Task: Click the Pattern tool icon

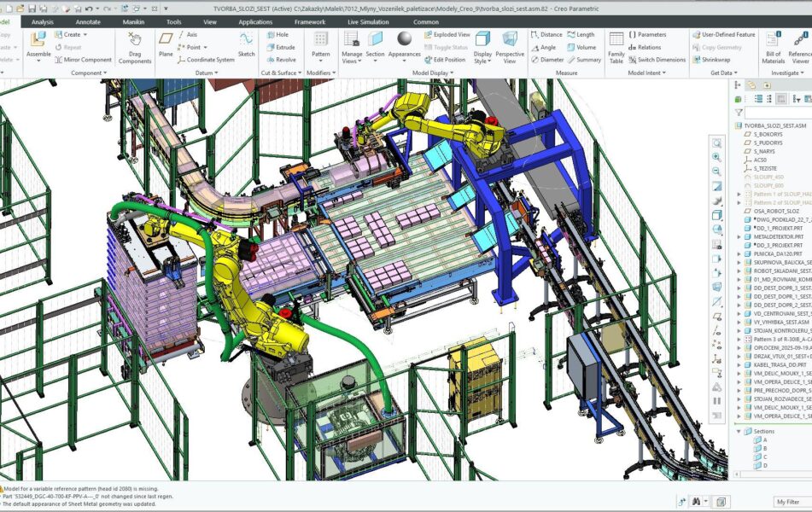Action: click(x=320, y=43)
